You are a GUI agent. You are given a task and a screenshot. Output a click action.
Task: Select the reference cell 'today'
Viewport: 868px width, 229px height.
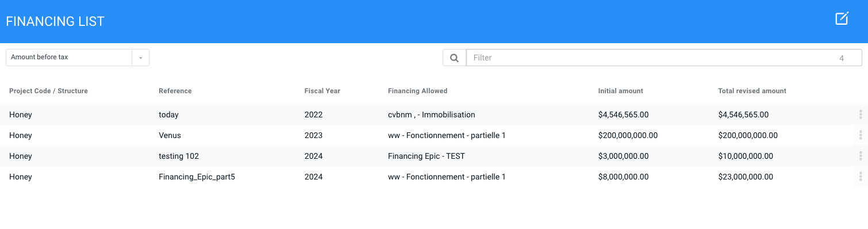click(168, 114)
